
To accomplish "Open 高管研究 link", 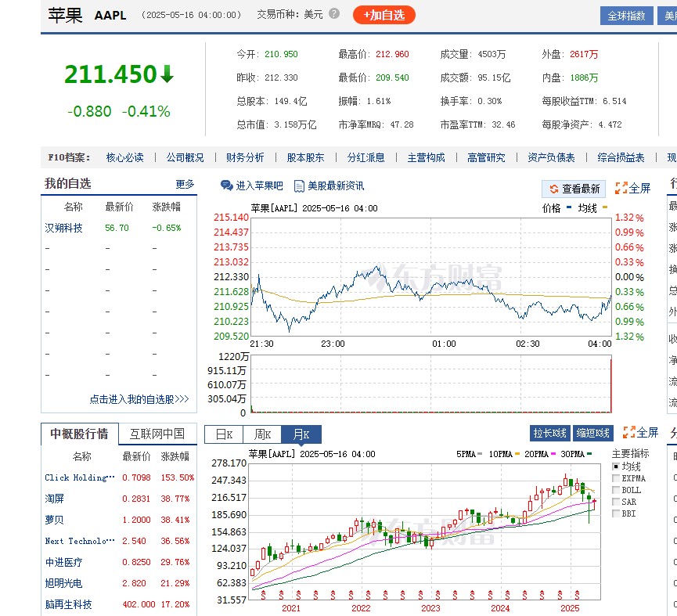I will coord(486,157).
